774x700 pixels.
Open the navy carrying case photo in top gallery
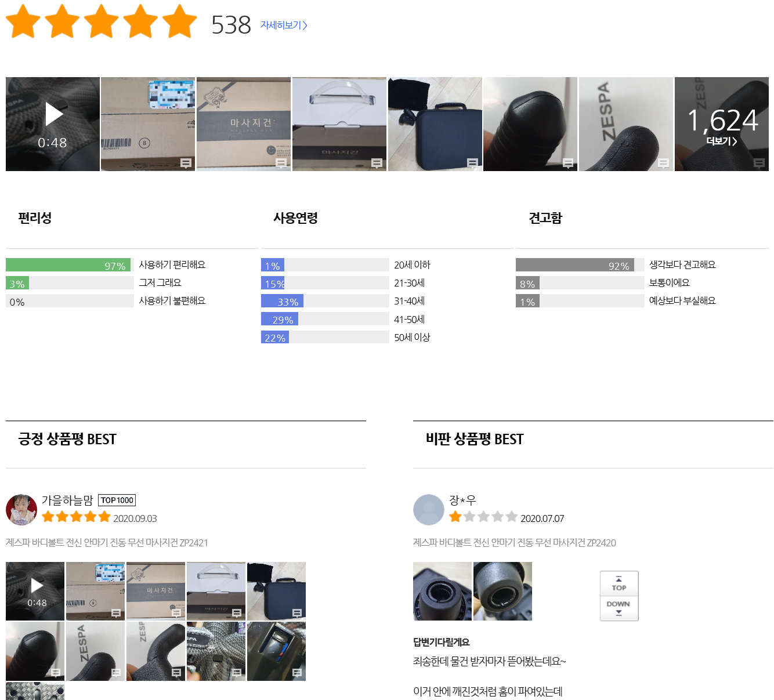[435, 124]
